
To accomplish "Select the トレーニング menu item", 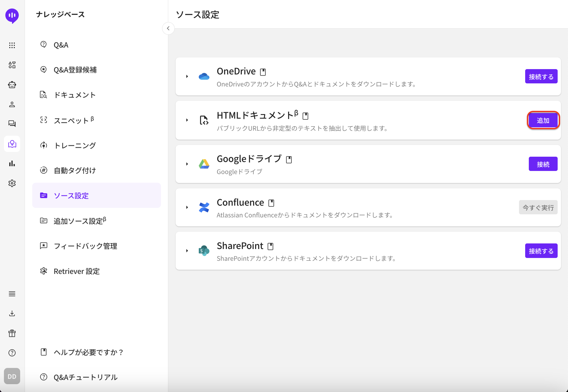I will 74,145.
